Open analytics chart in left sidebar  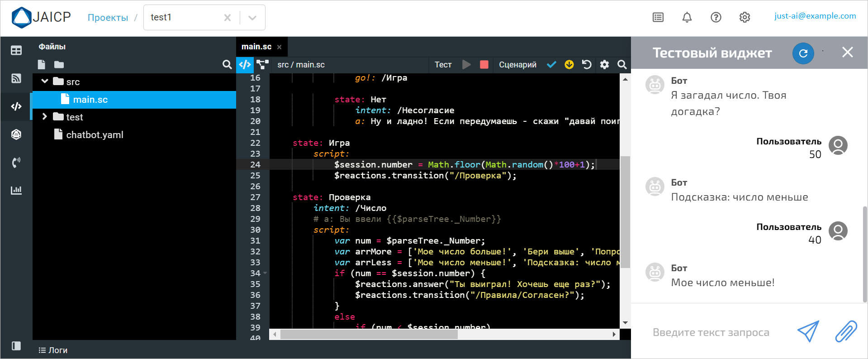click(x=16, y=190)
